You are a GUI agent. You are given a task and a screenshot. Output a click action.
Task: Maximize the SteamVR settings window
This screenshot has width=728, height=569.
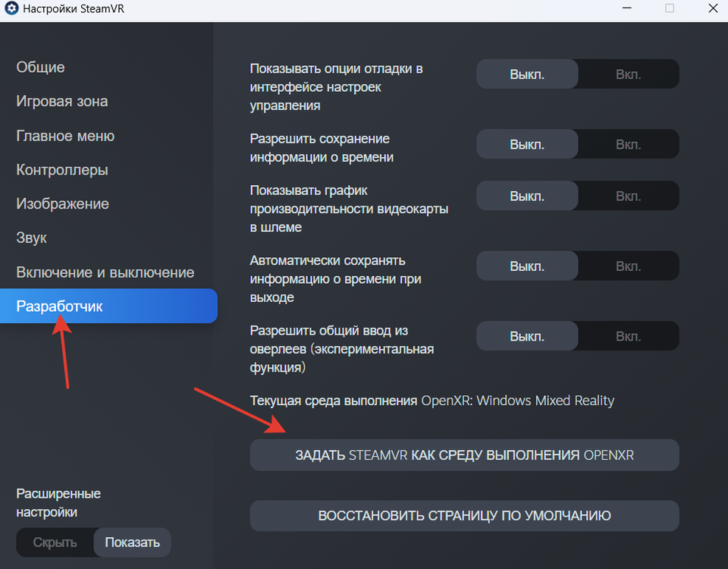coord(670,8)
